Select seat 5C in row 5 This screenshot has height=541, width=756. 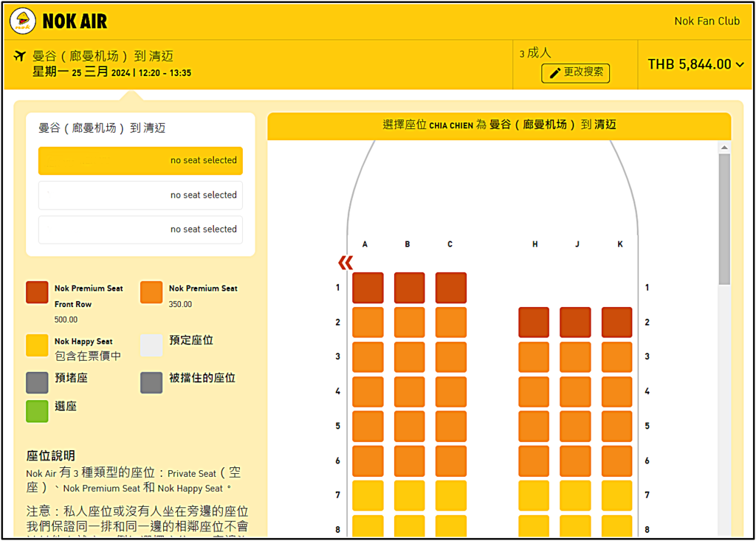(x=451, y=427)
